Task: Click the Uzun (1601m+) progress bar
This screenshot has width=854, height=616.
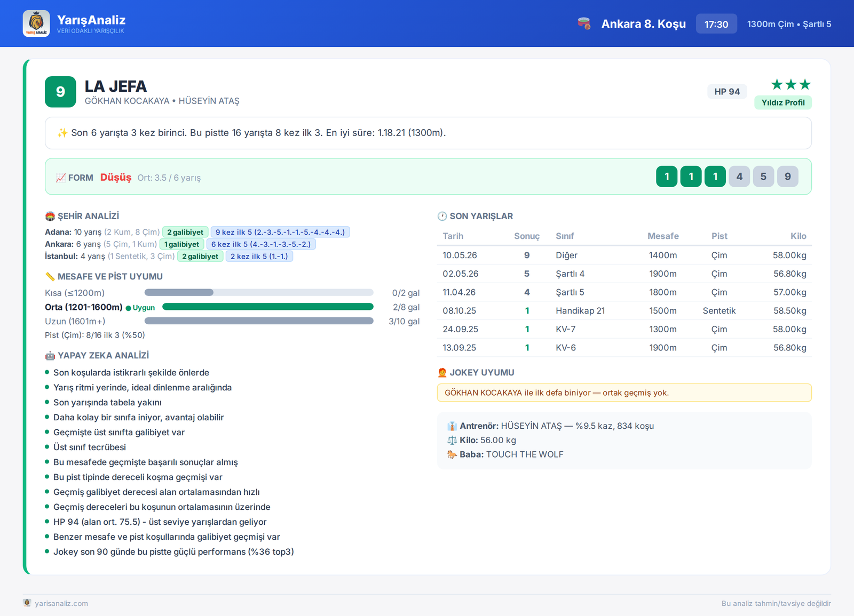Action: [259, 321]
